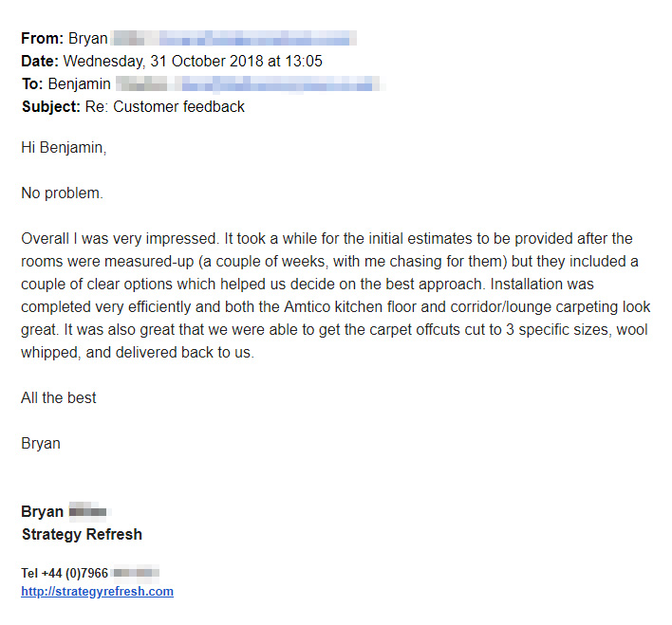This screenshot has width=672, height=625.
Task: Click the blurred sender email address
Action: [256, 39]
